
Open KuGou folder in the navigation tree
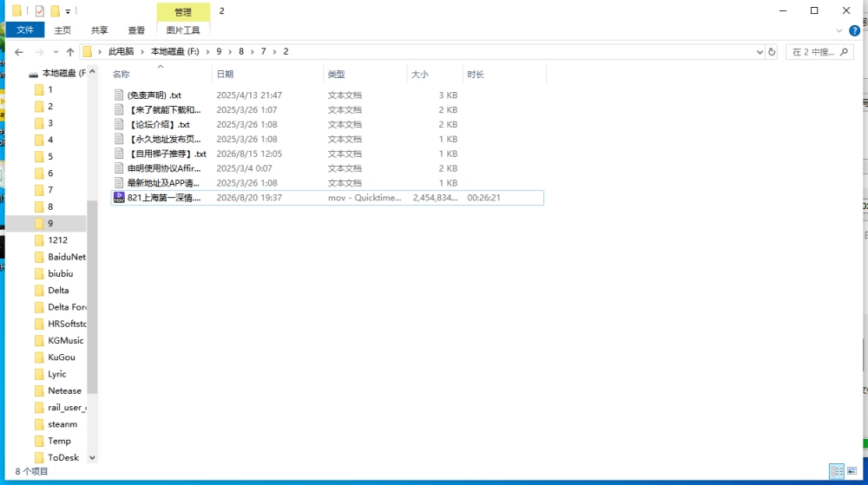point(61,357)
